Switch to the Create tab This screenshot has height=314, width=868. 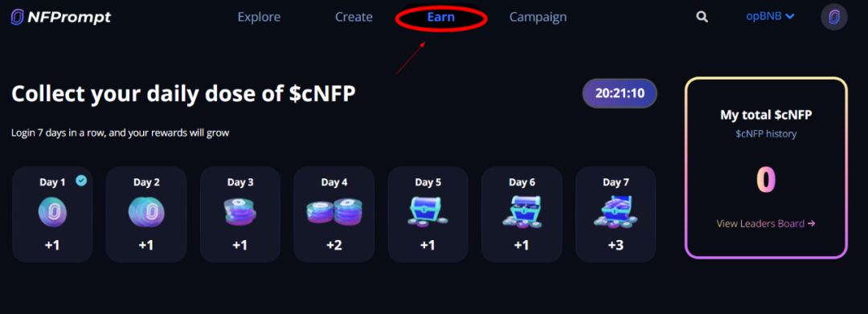click(x=354, y=17)
